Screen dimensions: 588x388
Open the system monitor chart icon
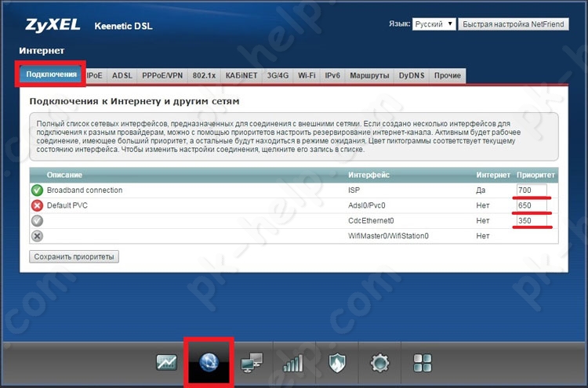pyautogui.click(x=166, y=362)
